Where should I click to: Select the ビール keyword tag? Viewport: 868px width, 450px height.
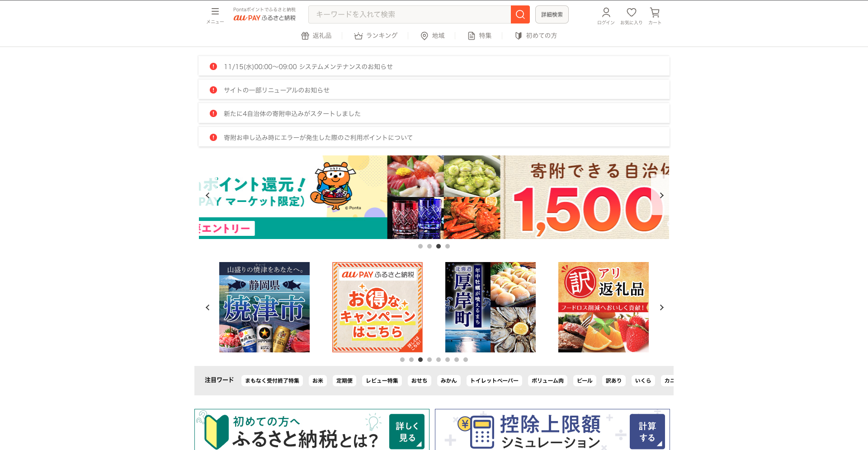[585, 380]
